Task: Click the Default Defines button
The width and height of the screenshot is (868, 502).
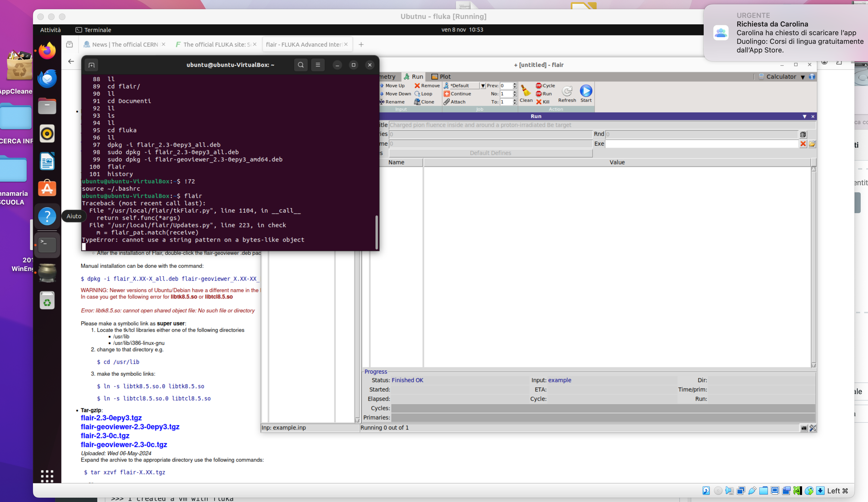Action: point(490,153)
